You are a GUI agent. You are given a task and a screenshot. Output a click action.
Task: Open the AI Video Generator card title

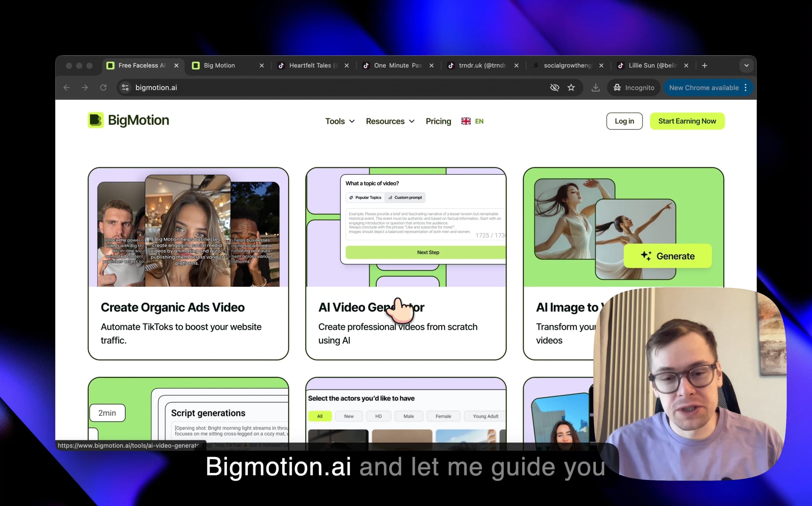coord(371,307)
